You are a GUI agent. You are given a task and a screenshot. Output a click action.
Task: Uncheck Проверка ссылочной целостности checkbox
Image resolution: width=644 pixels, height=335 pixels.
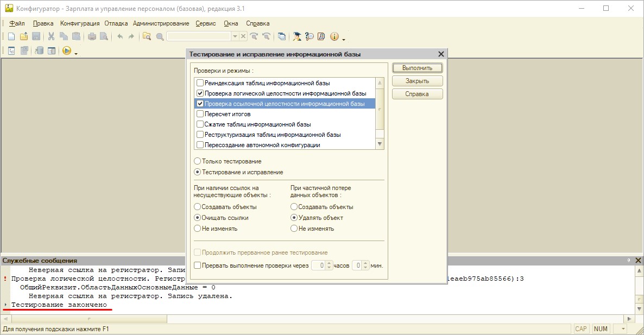tap(200, 104)
